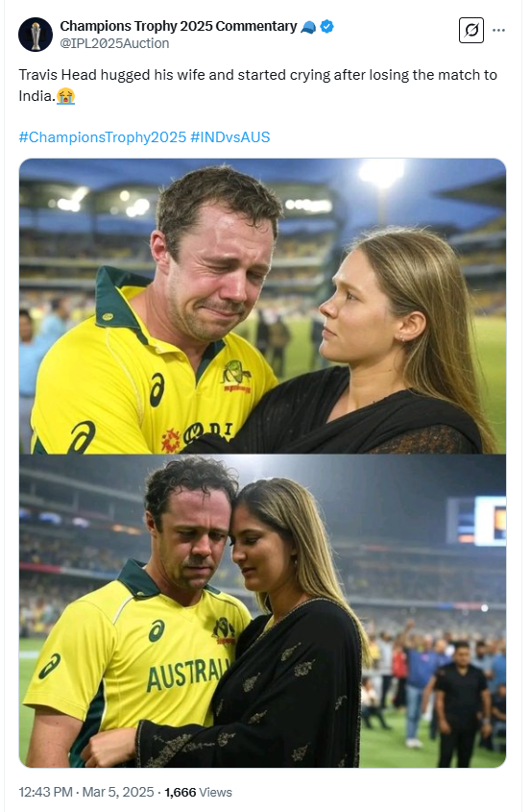Click the tweet text about Travis Head
Screen dimensions: 531x812
pos(257,86)
